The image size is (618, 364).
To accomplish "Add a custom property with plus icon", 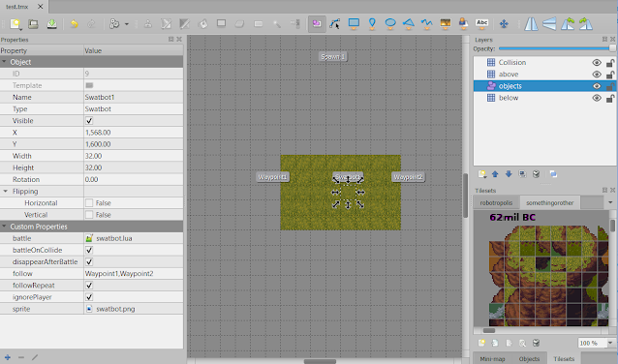I will [x=8, y=357].
